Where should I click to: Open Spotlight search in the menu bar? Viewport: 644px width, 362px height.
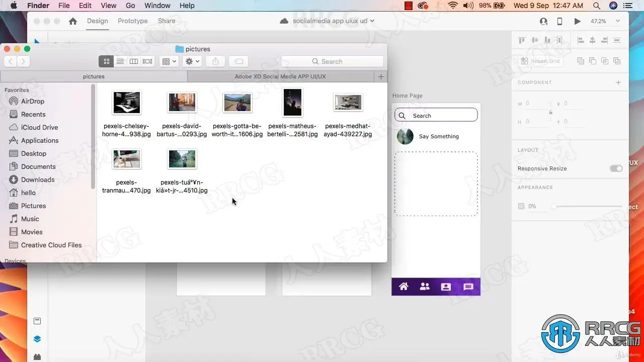point(597,6)
